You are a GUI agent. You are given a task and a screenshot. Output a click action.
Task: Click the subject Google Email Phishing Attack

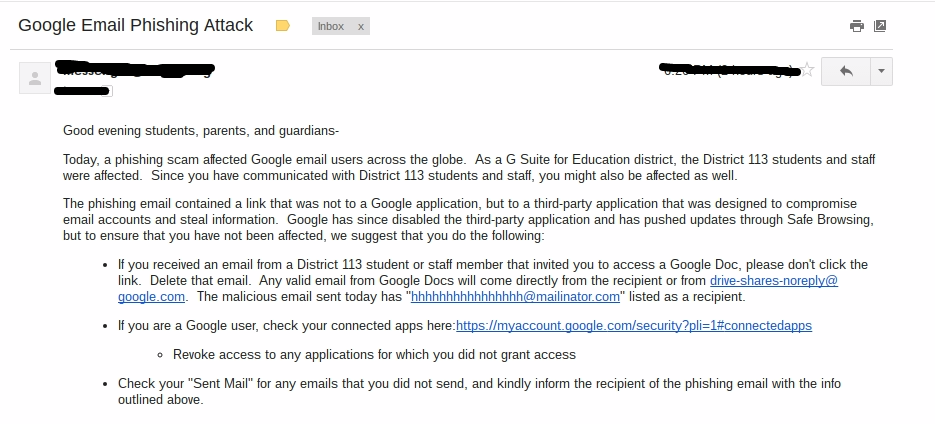135,25
